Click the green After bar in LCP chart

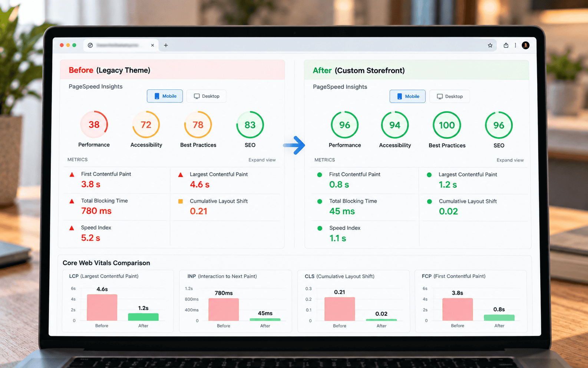(x=143, y=317)
